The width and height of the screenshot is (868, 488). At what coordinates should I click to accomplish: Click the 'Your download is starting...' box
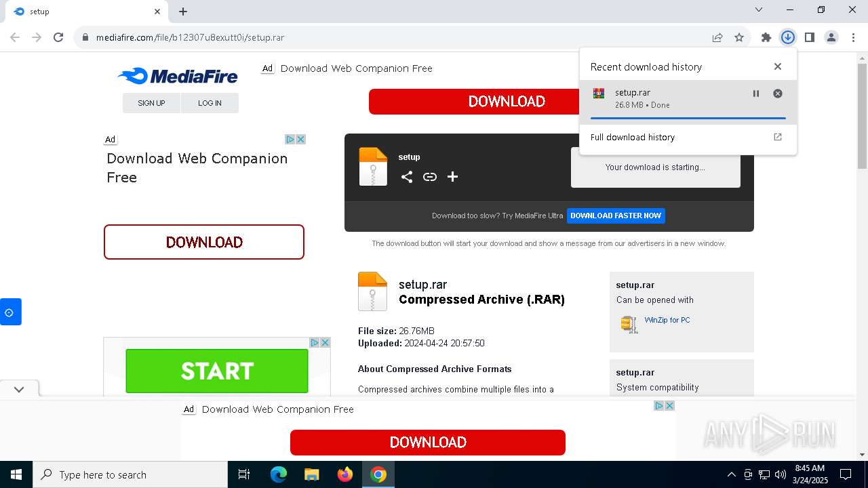click(655, 167)
